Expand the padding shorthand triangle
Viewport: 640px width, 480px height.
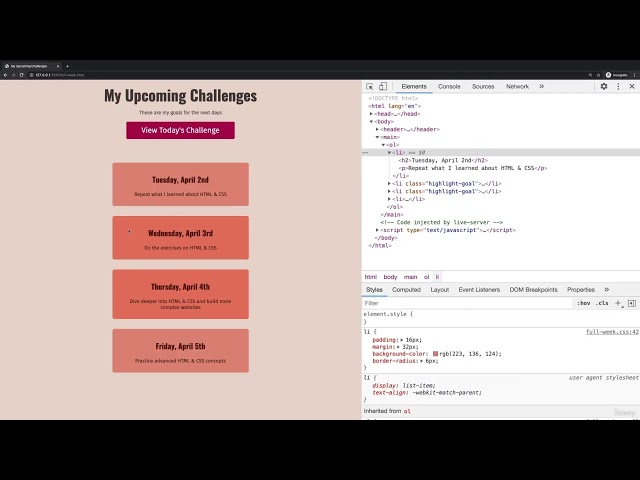coord(402,340)
